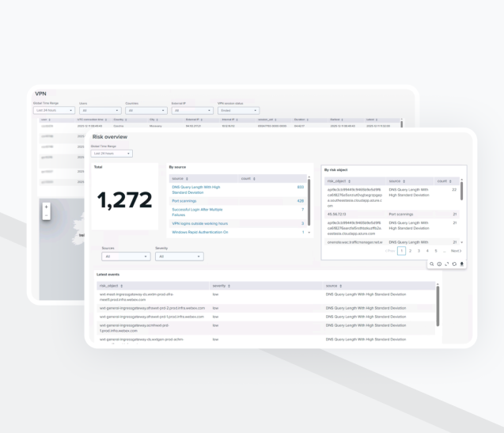Open the Risk overview time range dropdown
Image resolution: width=504 pixels, height=433 pixels.
112,154
